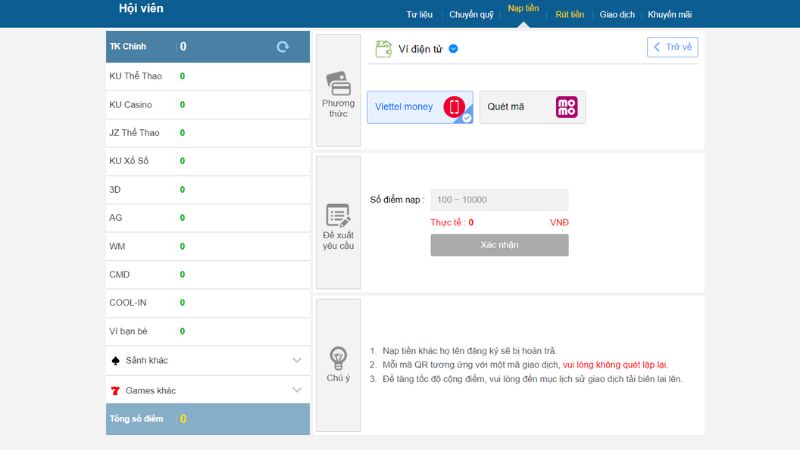Expand the Sảnh khác section

296,360
